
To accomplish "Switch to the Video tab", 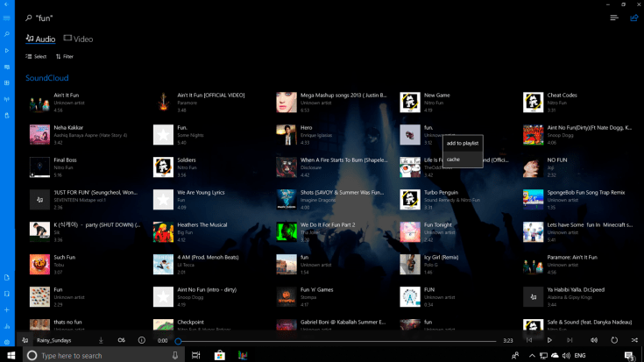I will click(78, 39).
